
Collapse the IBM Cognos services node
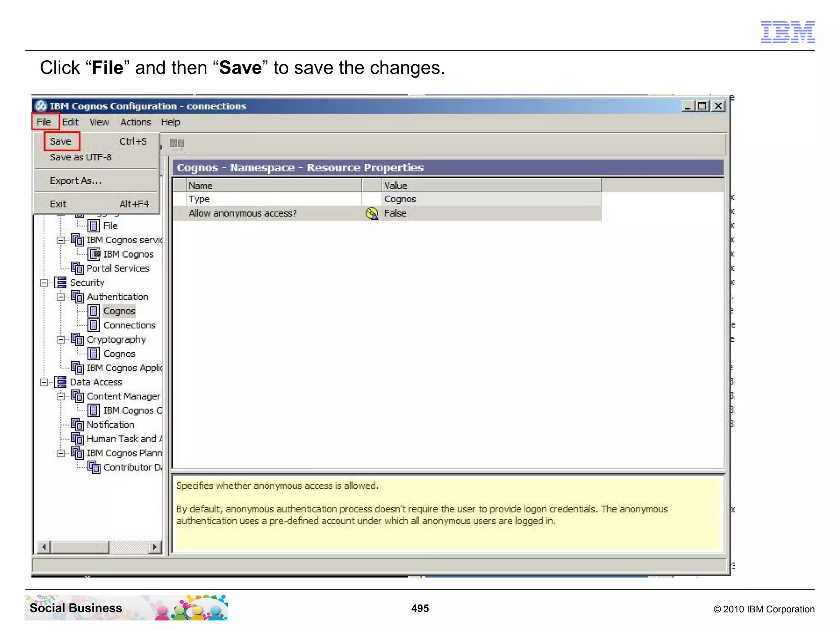[x=61, y=240]
